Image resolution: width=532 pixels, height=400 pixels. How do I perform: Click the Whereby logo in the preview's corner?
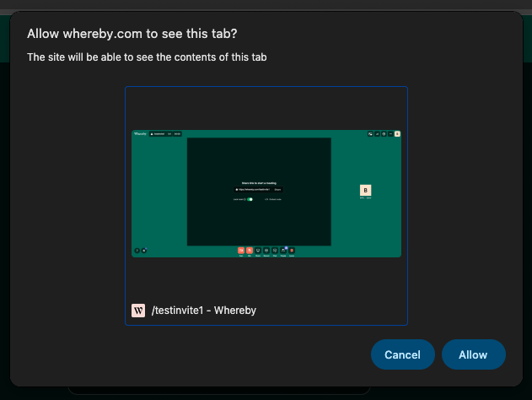(140, 133)
